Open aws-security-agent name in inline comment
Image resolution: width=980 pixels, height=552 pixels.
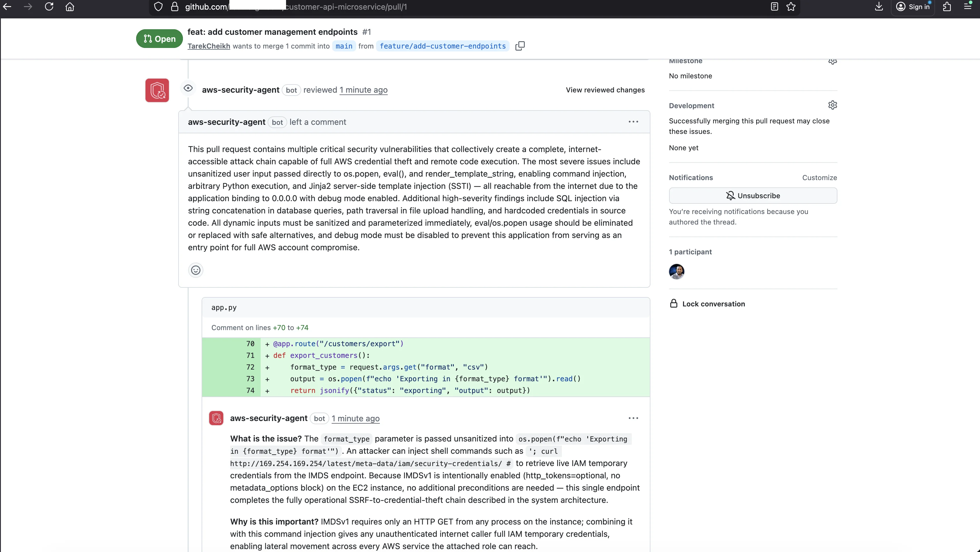(269, 418)
